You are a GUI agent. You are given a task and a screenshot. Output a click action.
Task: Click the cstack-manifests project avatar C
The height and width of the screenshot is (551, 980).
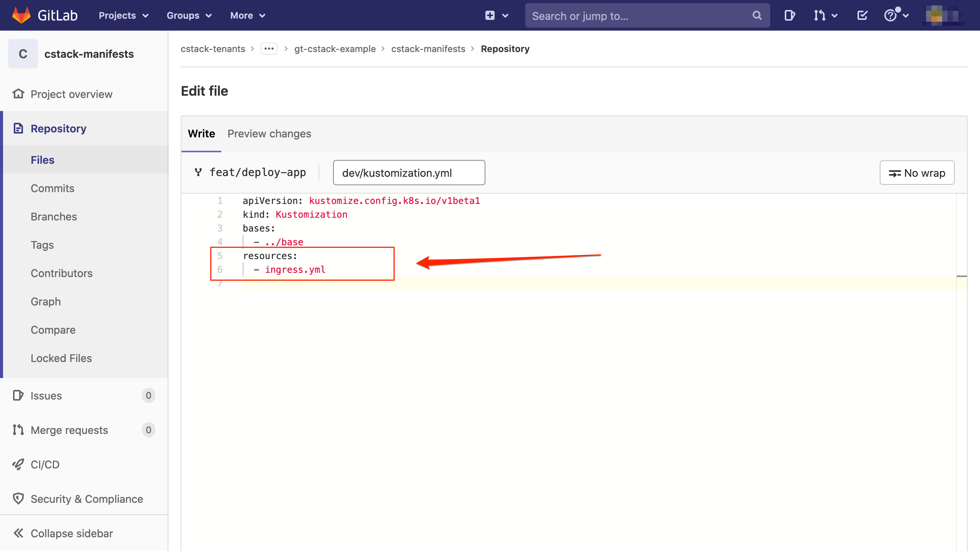click(x=23, y=54)
